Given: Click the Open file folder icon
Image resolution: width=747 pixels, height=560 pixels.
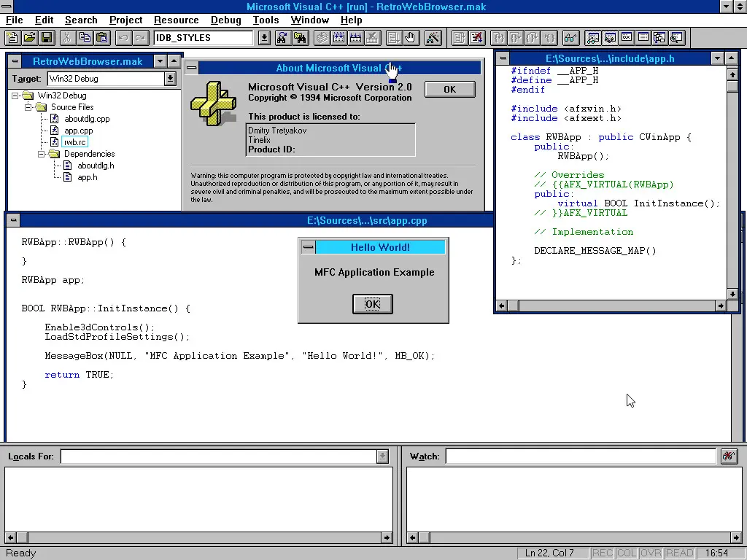Looking at the screenshot, I should click(x=29, y=38).
